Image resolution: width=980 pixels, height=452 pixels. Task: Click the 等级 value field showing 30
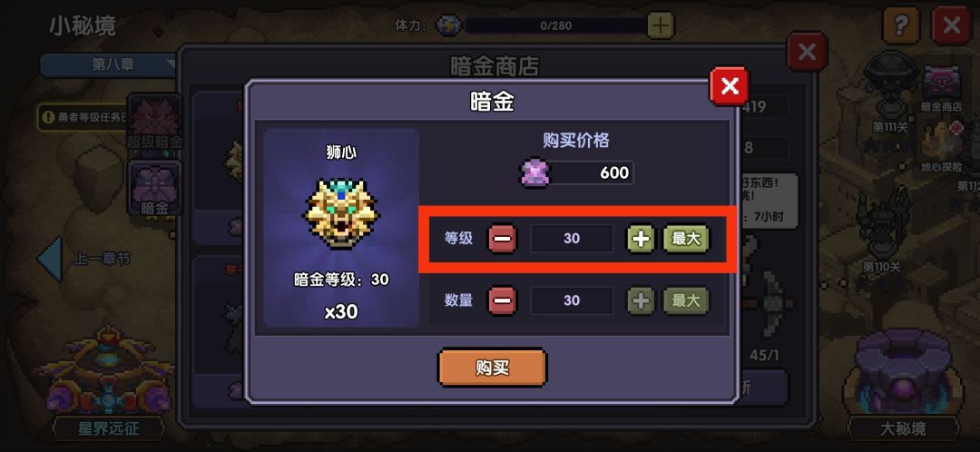point(572,238)
